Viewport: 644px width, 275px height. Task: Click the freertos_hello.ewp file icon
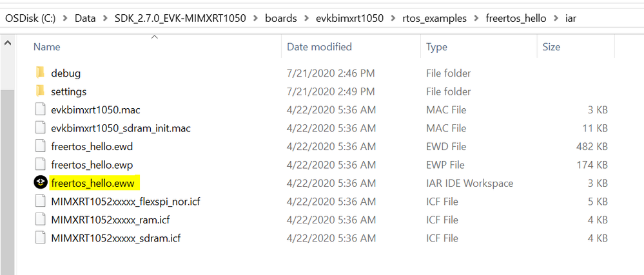click(x=40, y=164)
